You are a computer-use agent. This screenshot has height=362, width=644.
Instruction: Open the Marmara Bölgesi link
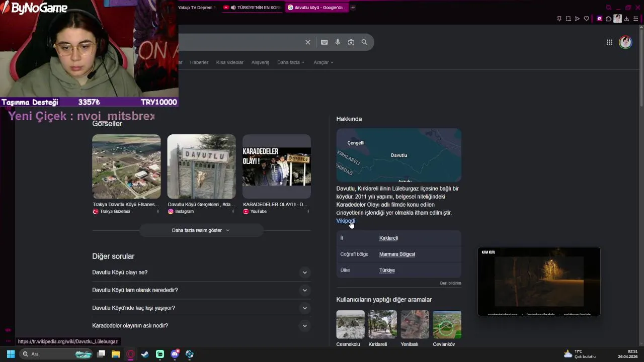(x=397, y=254)
